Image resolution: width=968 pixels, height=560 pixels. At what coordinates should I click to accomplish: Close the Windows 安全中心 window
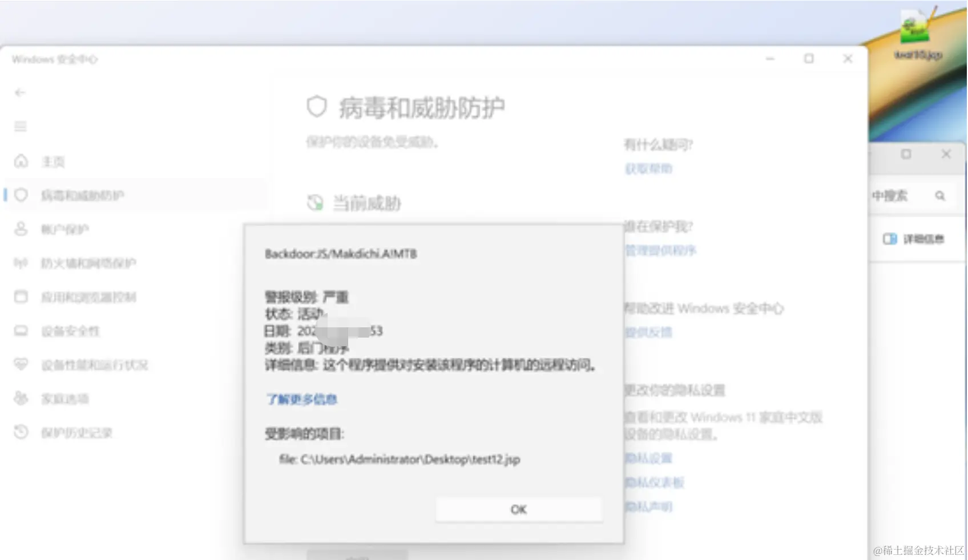coord(848,59)
